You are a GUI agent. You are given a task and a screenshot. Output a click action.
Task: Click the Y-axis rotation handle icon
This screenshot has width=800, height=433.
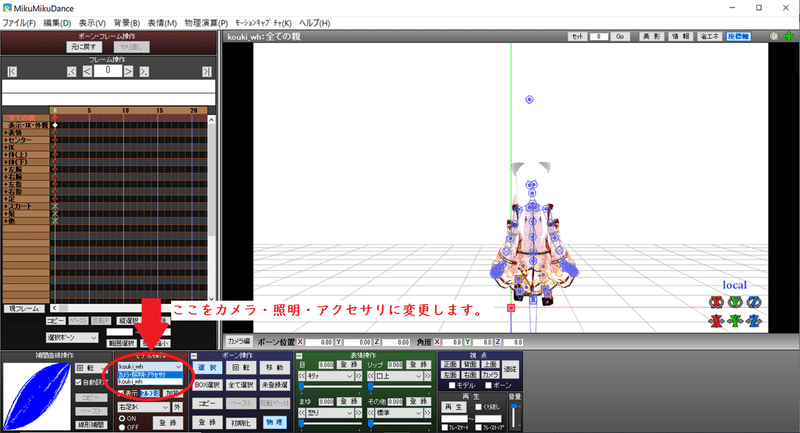pos(735,302)
